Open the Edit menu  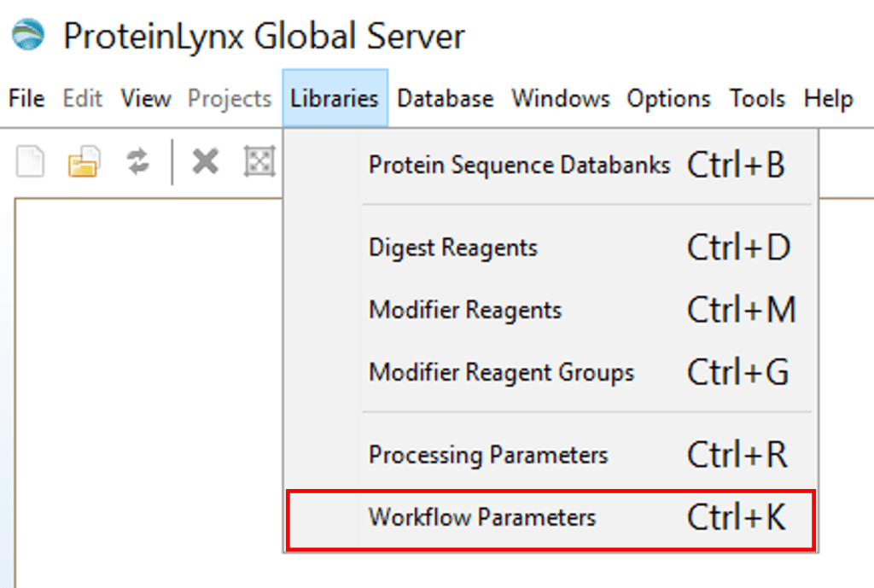[x=83, y=99]
